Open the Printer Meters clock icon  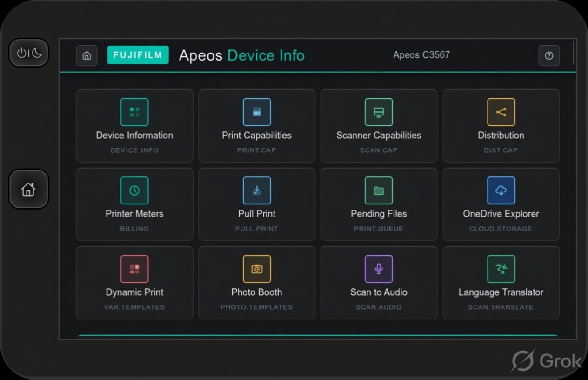134,190
